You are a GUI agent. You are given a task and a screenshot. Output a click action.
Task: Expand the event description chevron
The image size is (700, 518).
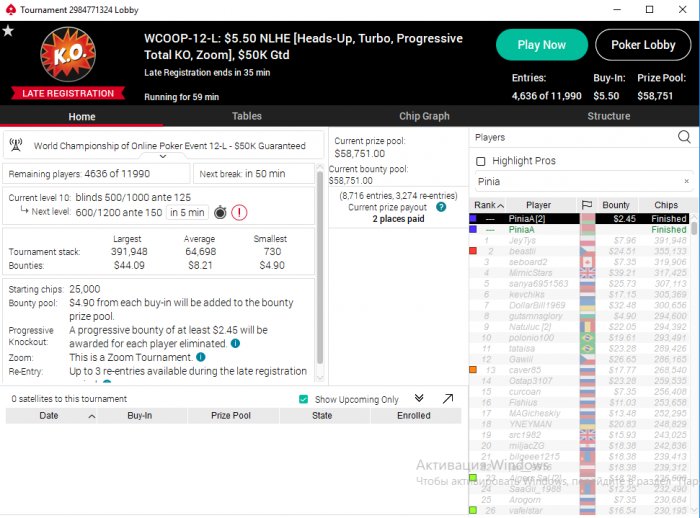tap(163, 156)
